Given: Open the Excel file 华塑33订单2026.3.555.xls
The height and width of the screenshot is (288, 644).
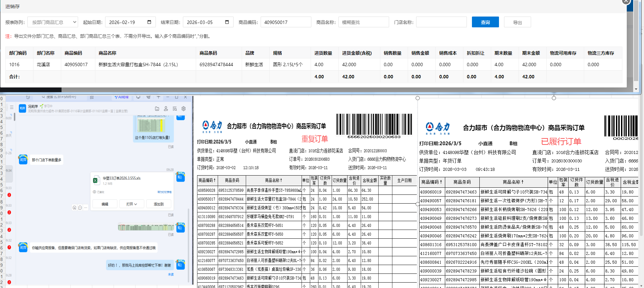Looking at the screenshot, I should [x=121, y=178].
